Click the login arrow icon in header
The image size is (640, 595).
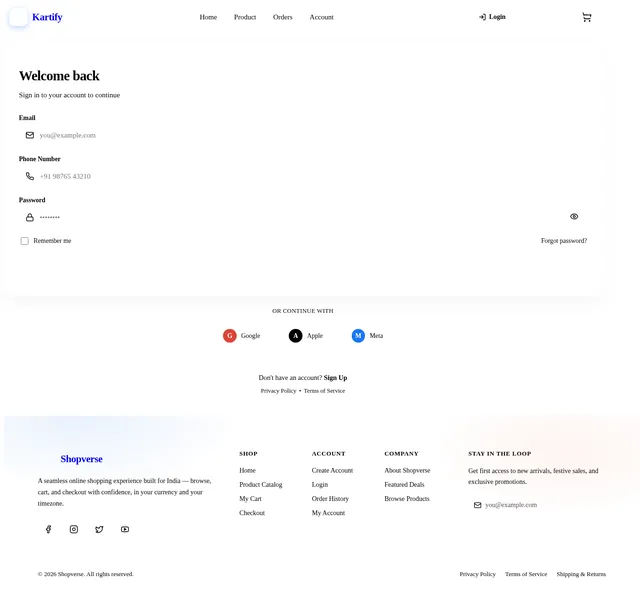pos(482,17)
